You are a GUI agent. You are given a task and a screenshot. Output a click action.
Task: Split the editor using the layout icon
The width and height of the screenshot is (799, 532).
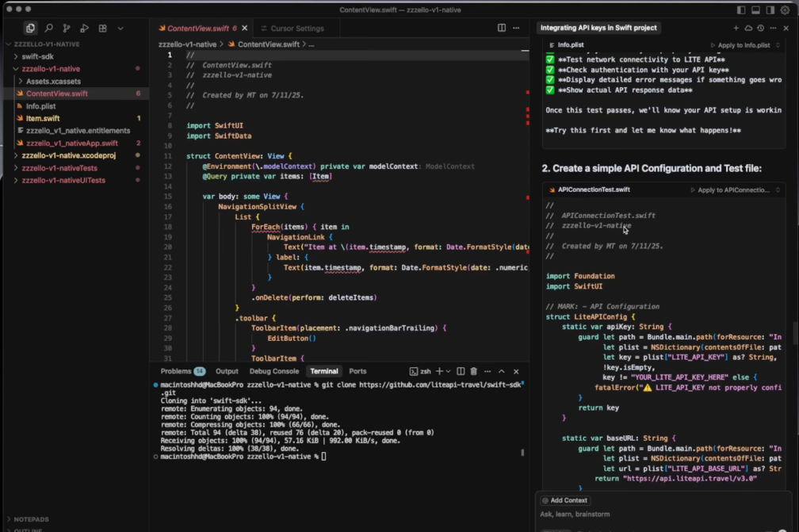502,27
